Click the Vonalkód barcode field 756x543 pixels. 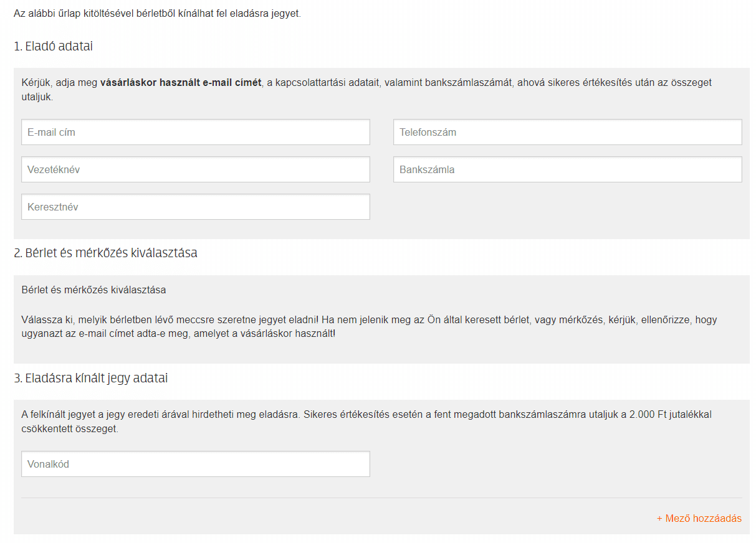(x=195, y=464)
